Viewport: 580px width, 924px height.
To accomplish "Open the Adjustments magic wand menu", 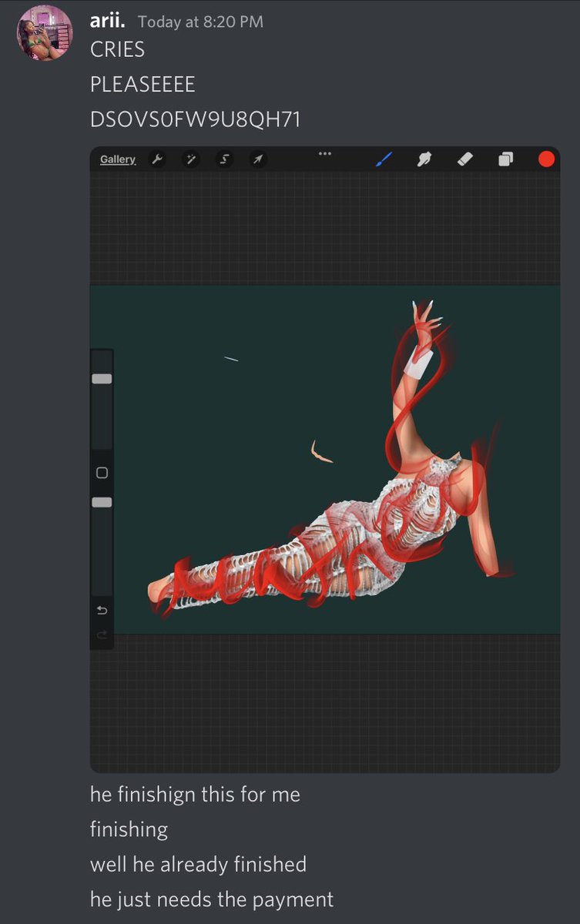I will pyautogui.click(x=190, y=159).
